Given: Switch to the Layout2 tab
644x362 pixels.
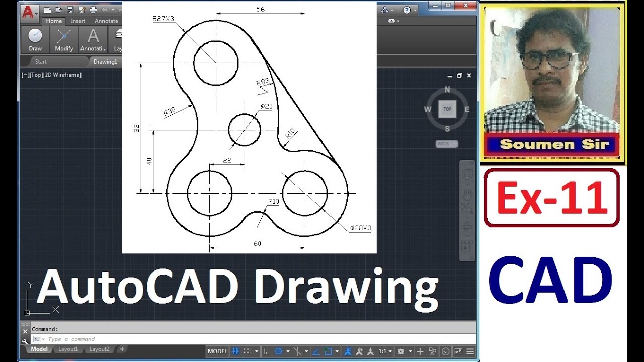Looking at the screenshot, I should (x=99, y=349).
